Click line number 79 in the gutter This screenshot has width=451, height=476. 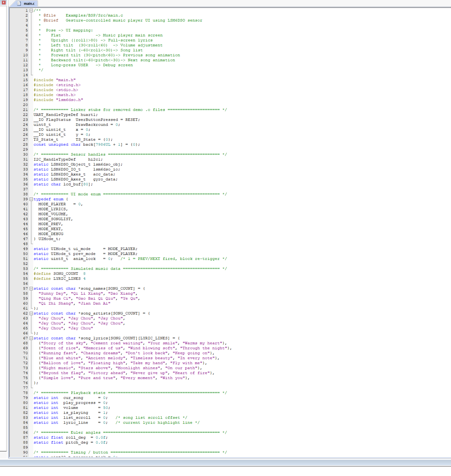25,398
